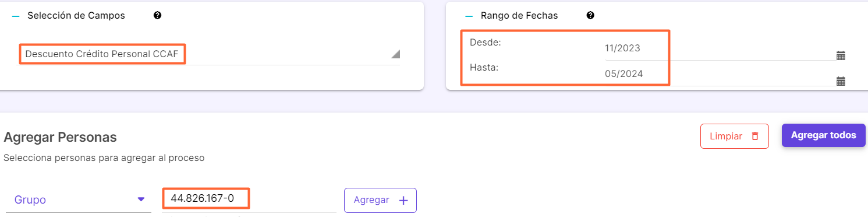Click the Limpiar button
This screenshot has width=868, height=217.
tap(734, 136)
